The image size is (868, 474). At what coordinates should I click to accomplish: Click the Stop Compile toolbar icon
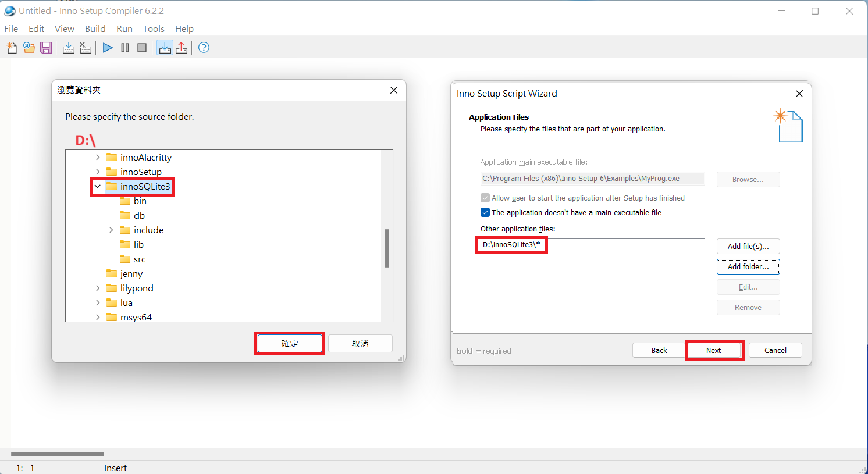tap(85, 48)
